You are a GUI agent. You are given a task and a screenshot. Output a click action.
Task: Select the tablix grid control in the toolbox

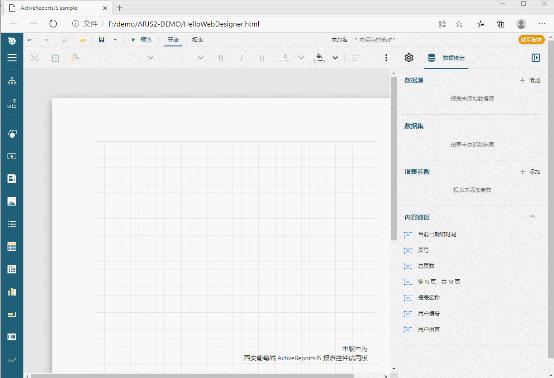(12, 269)
